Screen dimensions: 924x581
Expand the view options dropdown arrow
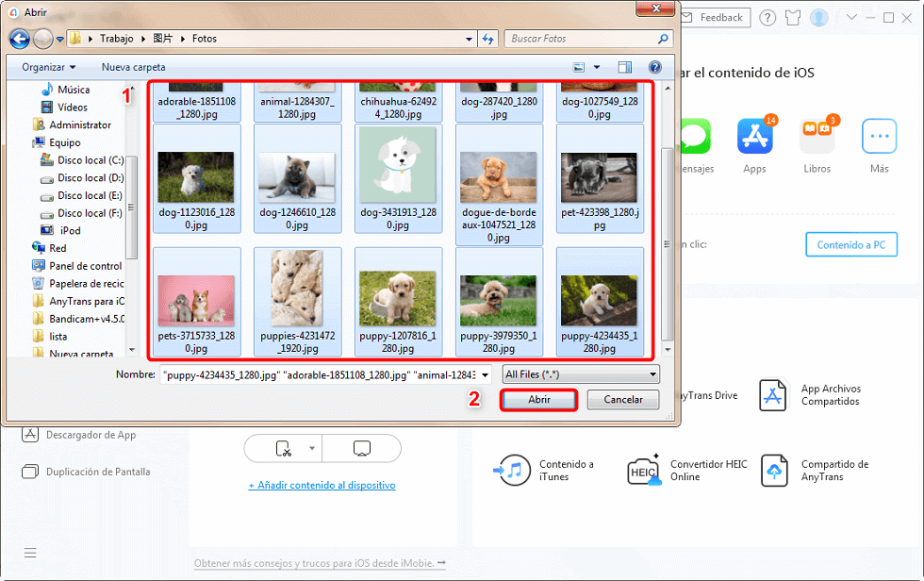596,67
